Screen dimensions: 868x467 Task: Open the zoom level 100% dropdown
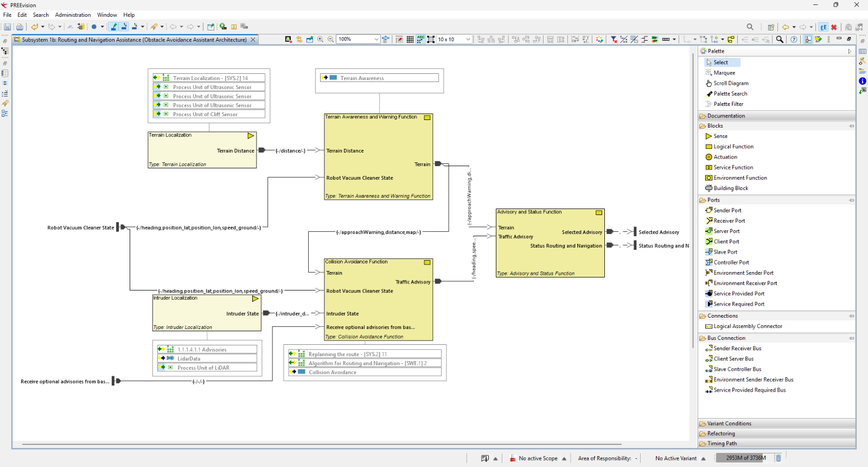(376, 39)
